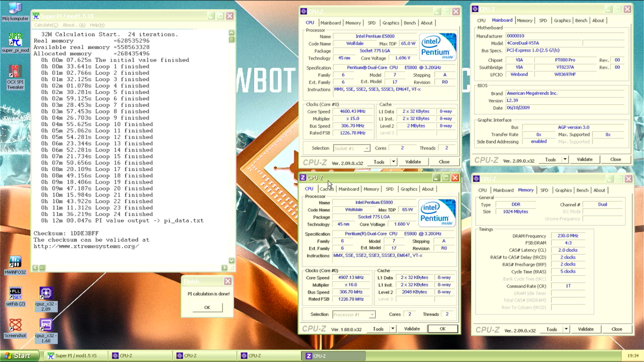The width and height of the screenshot is (644, 362).
Task: Click title bar icon of CPU-Z Memory window
Action: 476,179
